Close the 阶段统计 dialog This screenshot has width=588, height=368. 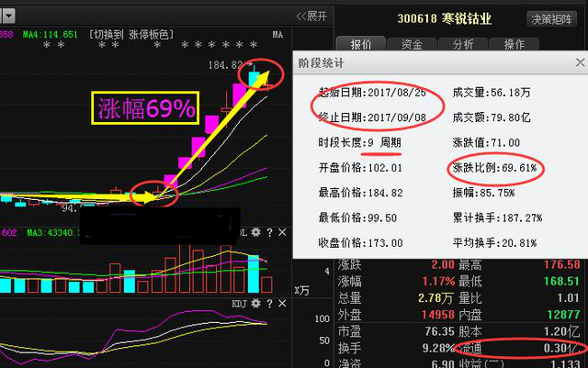pyautogui.click(x=579, y=61)
